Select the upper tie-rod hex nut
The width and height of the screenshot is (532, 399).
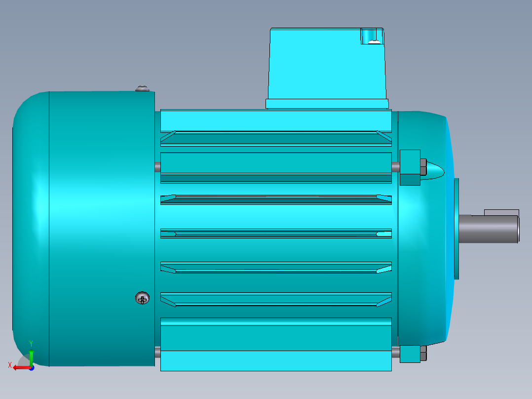click(423, 167)
